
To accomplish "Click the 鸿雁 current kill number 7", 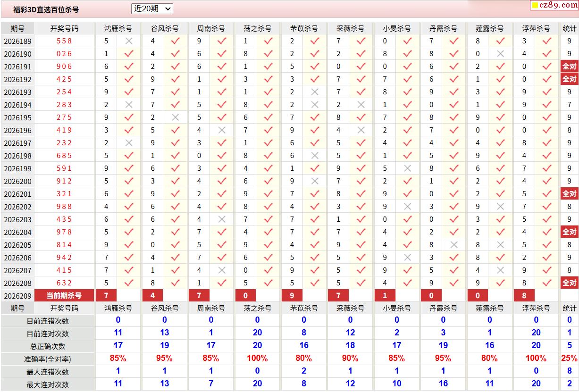I will 106,296.
